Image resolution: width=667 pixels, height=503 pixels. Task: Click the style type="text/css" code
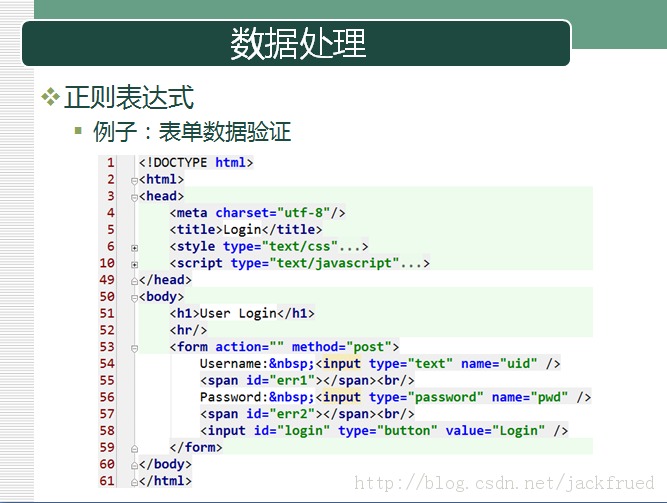(269, 246)
